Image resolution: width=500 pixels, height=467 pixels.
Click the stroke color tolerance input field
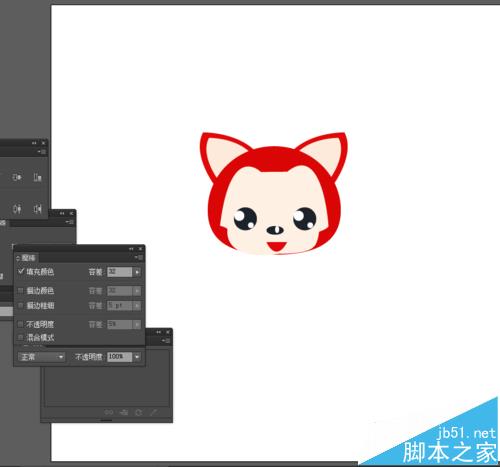[x=120, y=291]
